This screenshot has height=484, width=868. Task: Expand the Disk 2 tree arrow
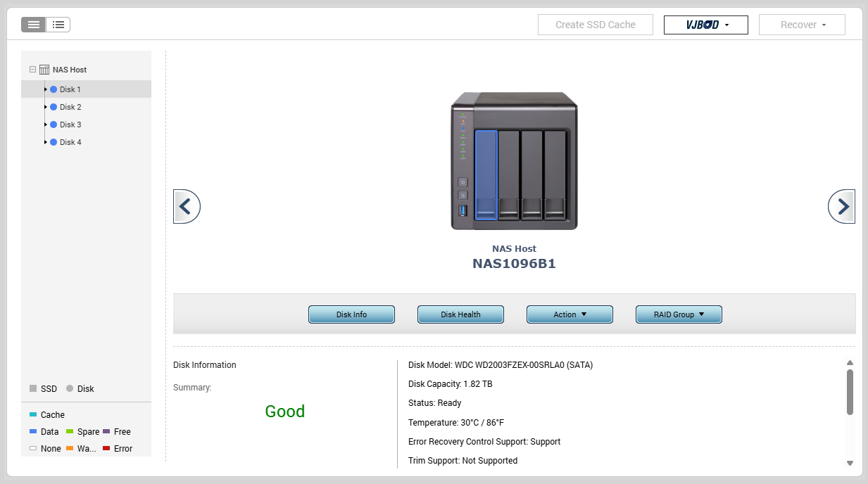pyautogui.click(x=46, y=107)
